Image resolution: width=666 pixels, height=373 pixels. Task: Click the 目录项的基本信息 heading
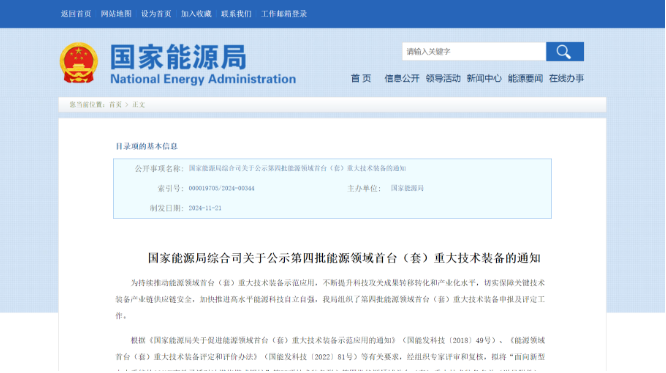147,146
